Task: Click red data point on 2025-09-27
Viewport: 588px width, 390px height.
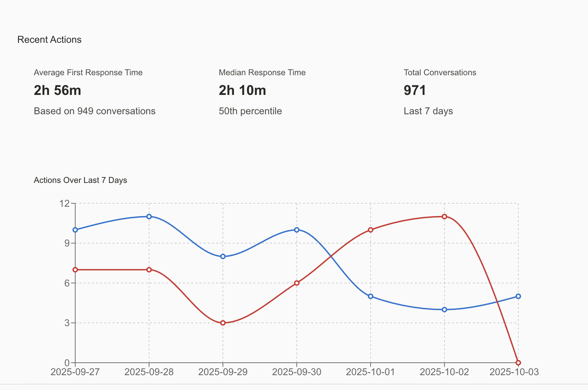Action: pyautogui.click(x=75, y=270)
